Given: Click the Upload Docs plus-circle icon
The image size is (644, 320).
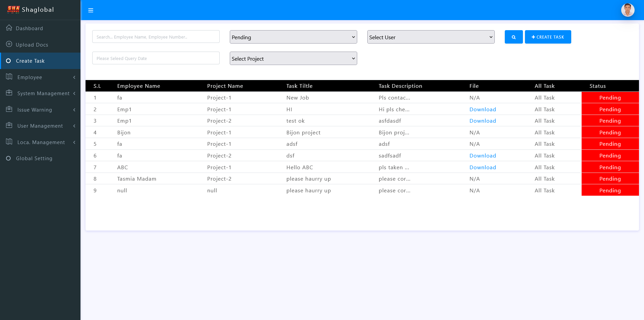Looking at the screenshot, I should 9,44.
